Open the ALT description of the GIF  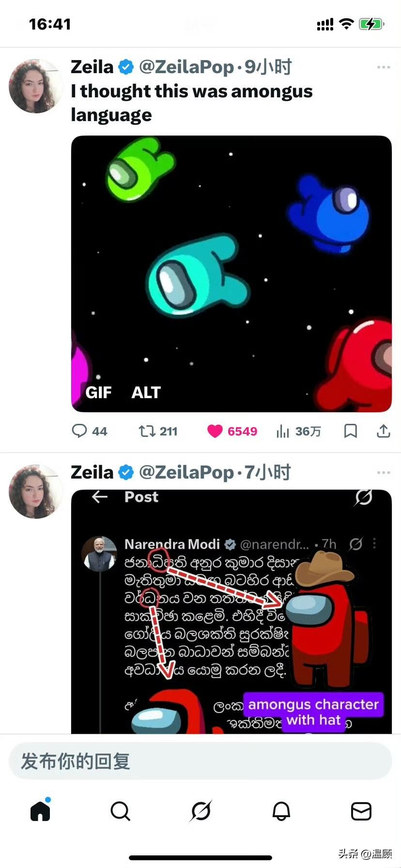coord(146,392)
